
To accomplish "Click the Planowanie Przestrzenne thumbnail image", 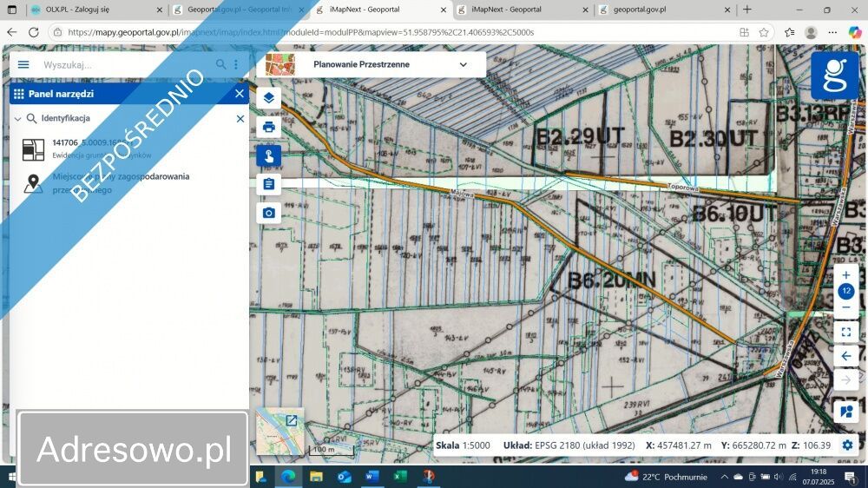I will (280, 65).
